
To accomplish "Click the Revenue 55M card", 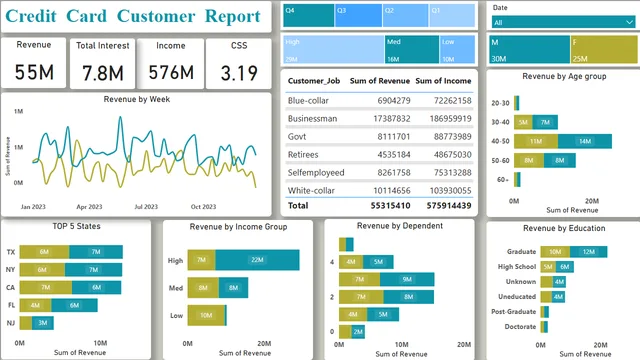I will tap(33, 62).
